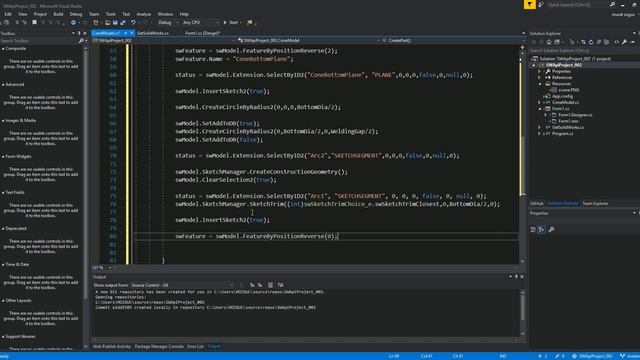The image size is (640, 360).
Task: Switch to the GitHub panel tab
Action: click(536, 203)
